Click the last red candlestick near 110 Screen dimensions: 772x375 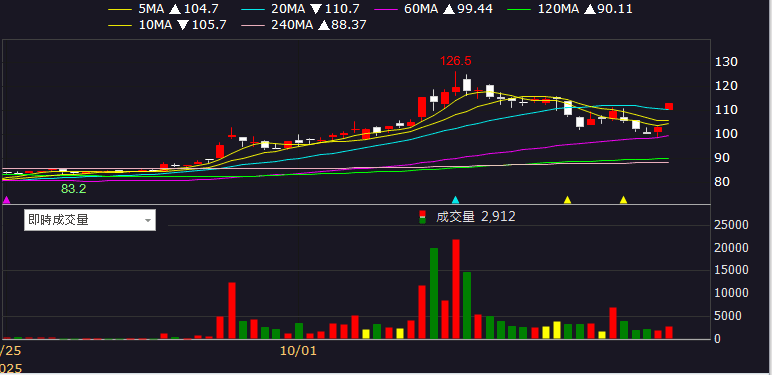pyautogui.click(x=669, y=106)
